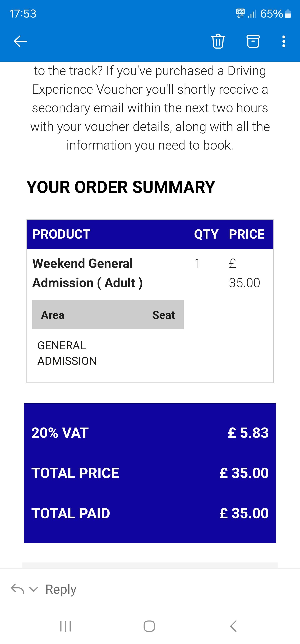Tap the battery indicator in status bar
This screenshot has height=644, width=300.
click(288, 14)
